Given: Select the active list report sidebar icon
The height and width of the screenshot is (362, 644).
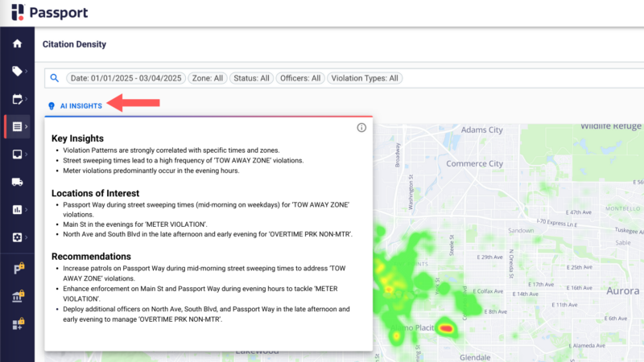Looking at the screenshot, I should click(x=17, y=127).
